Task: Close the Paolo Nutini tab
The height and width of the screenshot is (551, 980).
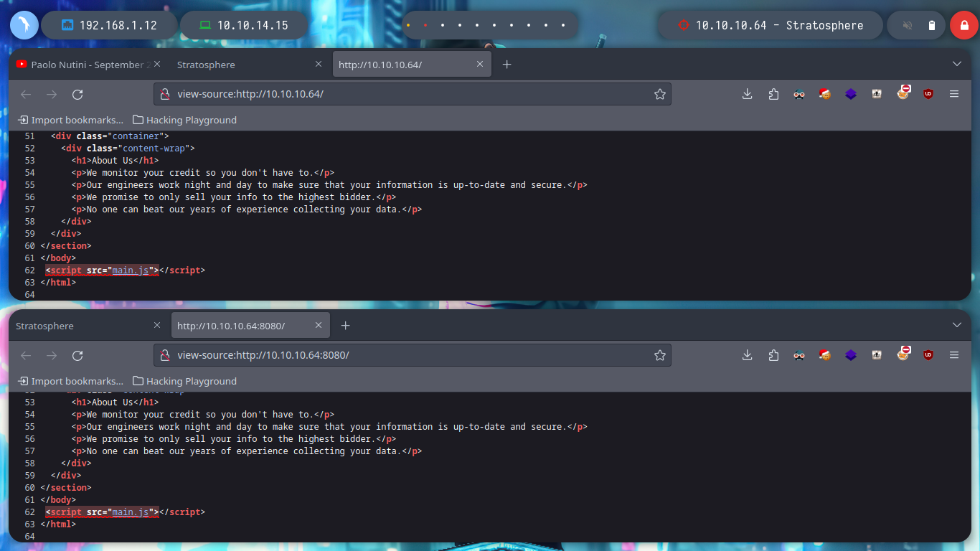Action: [159, 65]
